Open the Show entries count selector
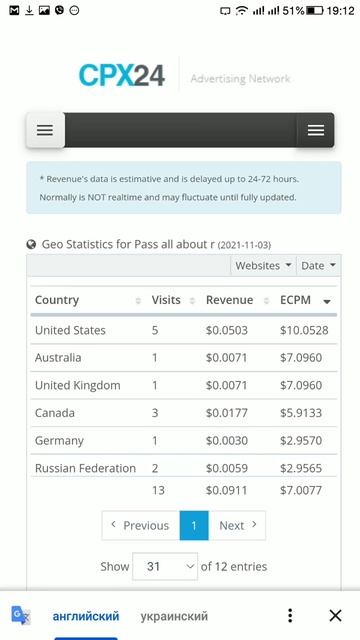 tap(165, 567)
